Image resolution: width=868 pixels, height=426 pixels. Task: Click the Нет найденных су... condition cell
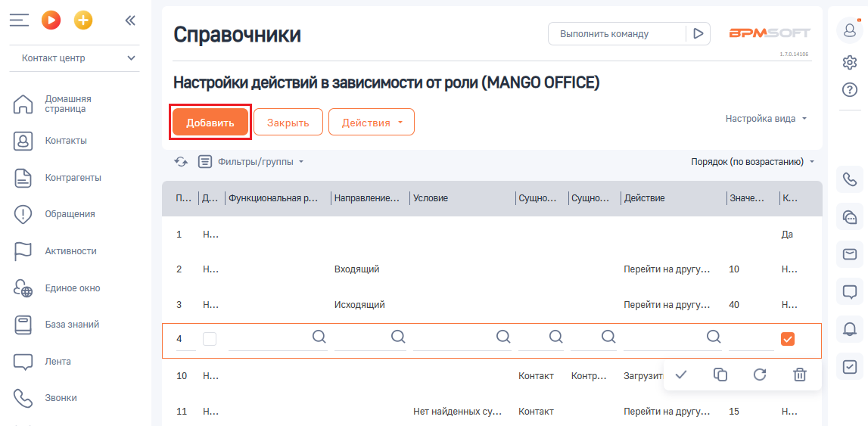click(x=458, y=412)
